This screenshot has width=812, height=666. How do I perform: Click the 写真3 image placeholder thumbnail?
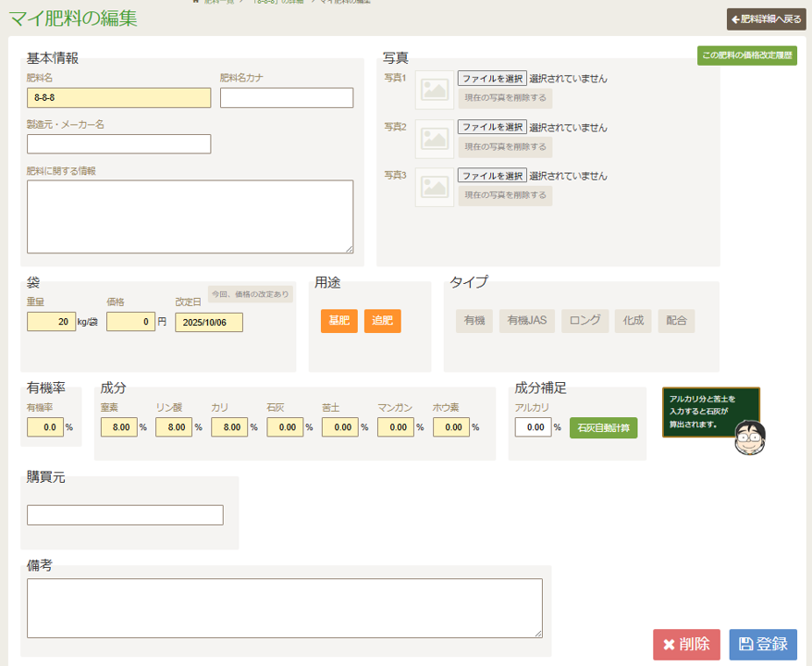click(434, 186)
